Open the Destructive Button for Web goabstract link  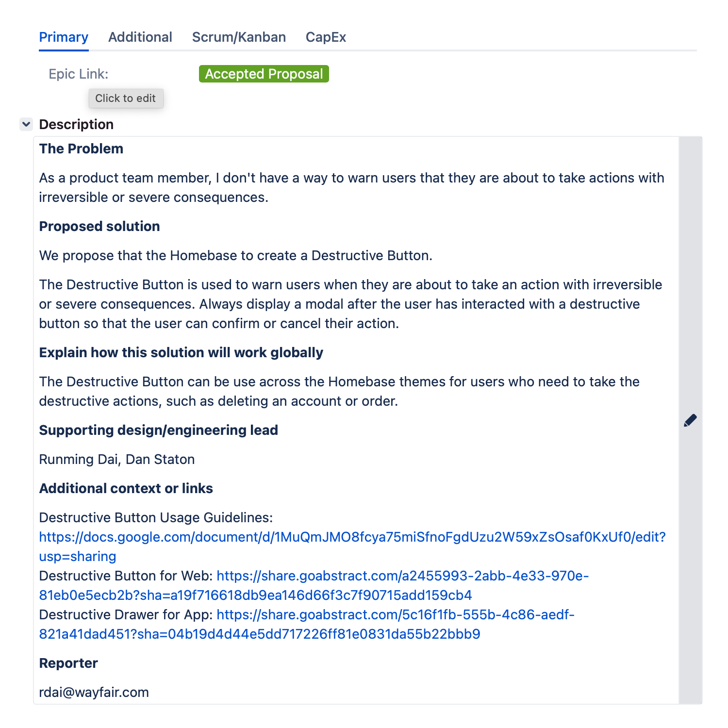pyautogui.click(x=403, y=576)
